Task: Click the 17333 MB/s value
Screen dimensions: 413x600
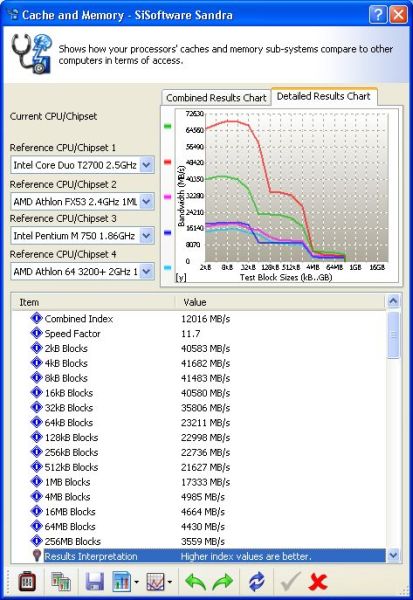Action: (206, 482)
